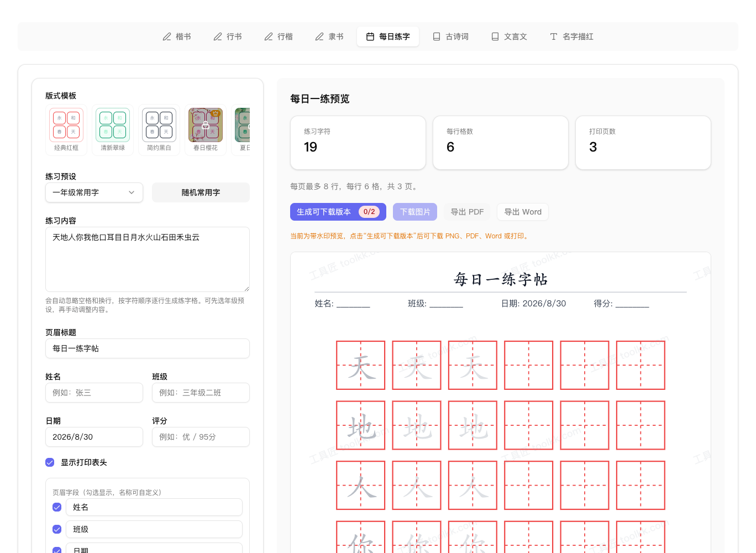Click the pen icon beside 隶书
This screenshot has height=553, width=756.
point(319,36)
